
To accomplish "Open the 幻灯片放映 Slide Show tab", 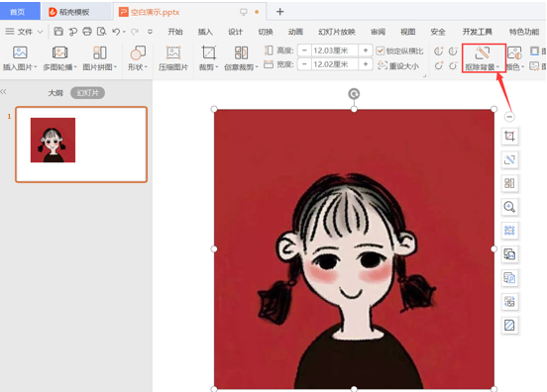I will coord(337,32).
